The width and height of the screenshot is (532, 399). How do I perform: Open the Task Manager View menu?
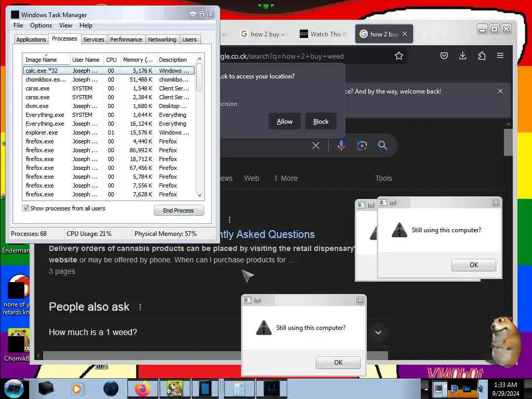[65, 25]
